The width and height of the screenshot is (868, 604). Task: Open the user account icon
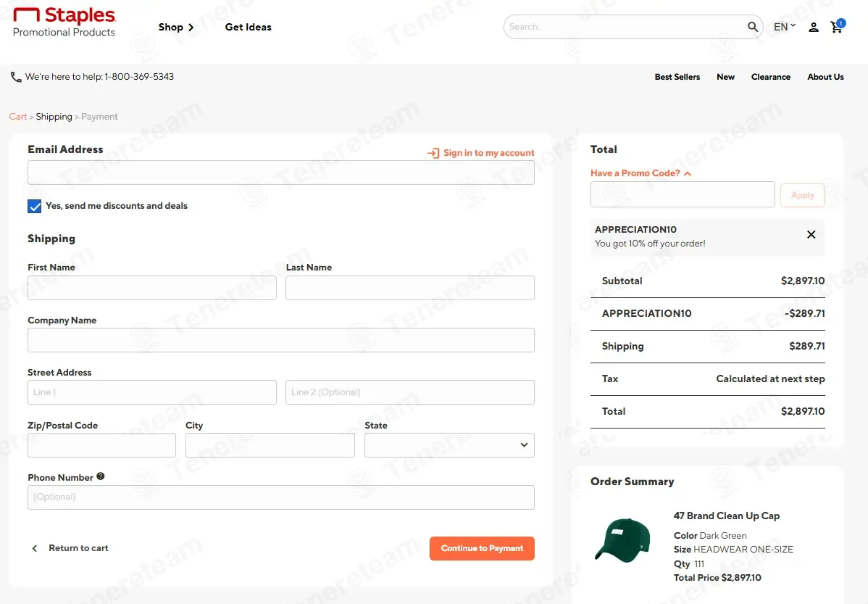click(813, 27)
